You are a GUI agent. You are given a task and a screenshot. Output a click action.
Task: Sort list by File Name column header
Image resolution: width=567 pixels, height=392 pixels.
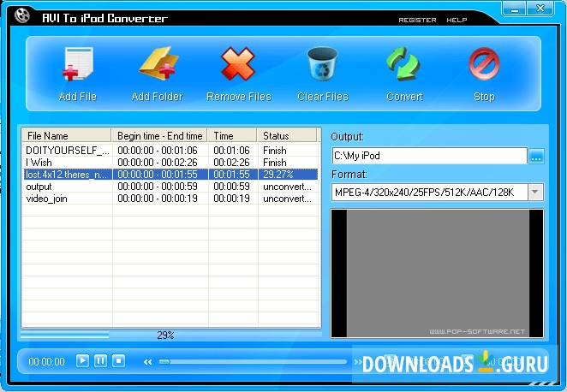click(67, 136)
